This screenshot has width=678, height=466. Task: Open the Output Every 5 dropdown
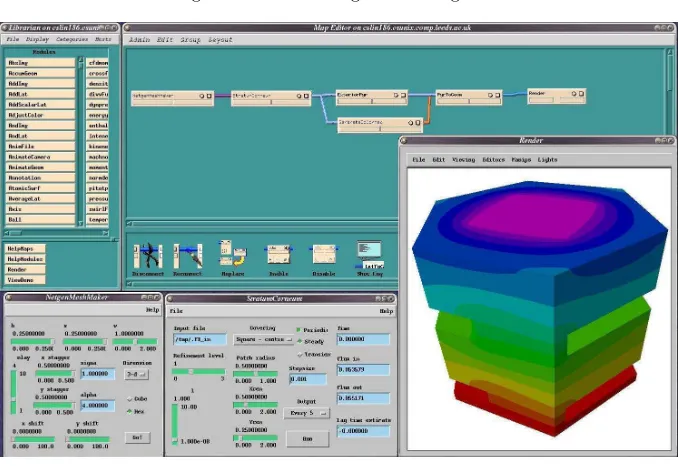[x=307, y=413]
